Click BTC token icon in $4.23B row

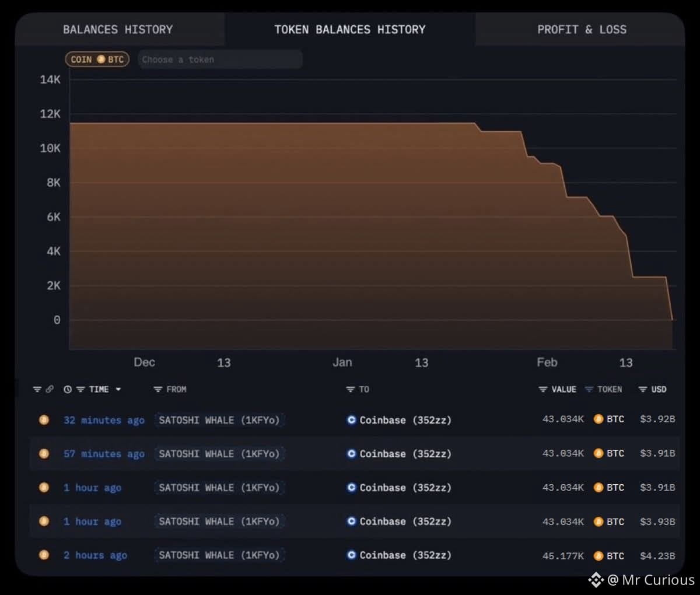click(598, 556)
